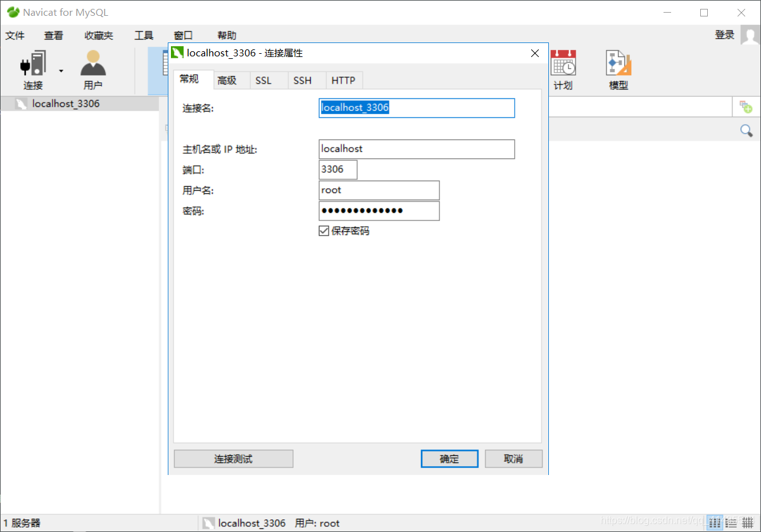Viewport: 761px width, 532px height.
Task: Open the 用户 user management icon
Action: (x=93, y=70)
